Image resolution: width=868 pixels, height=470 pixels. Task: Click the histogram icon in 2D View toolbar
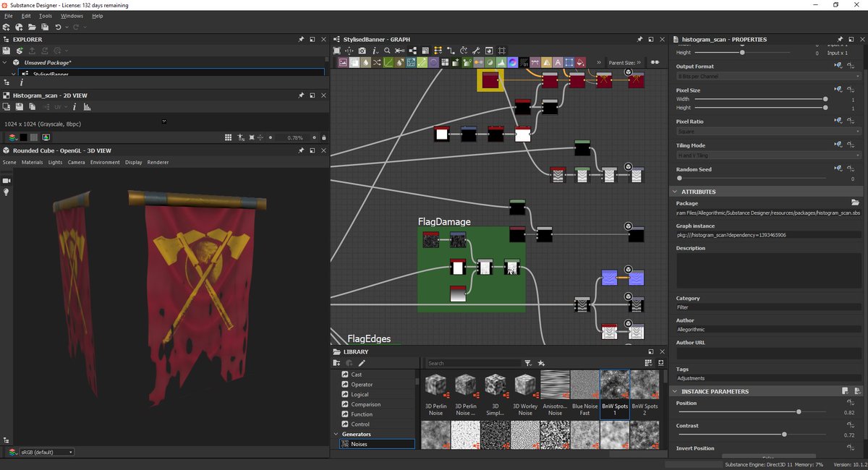pos(87,107)
